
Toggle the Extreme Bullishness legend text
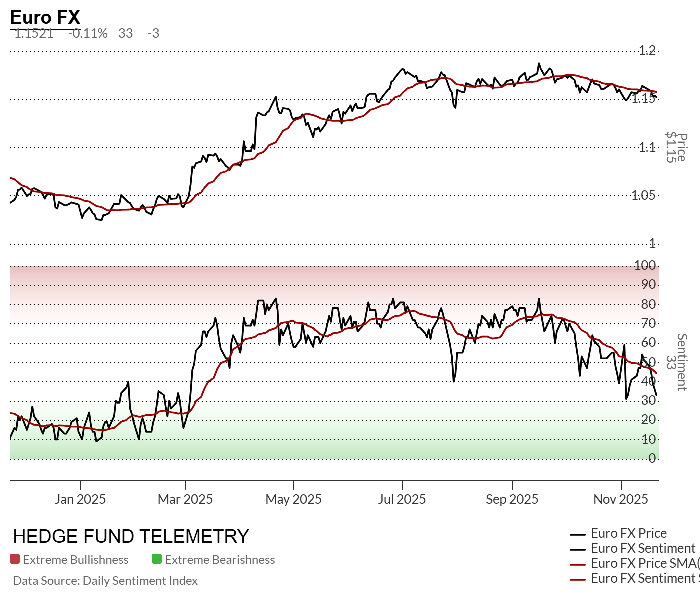[76, 560]
